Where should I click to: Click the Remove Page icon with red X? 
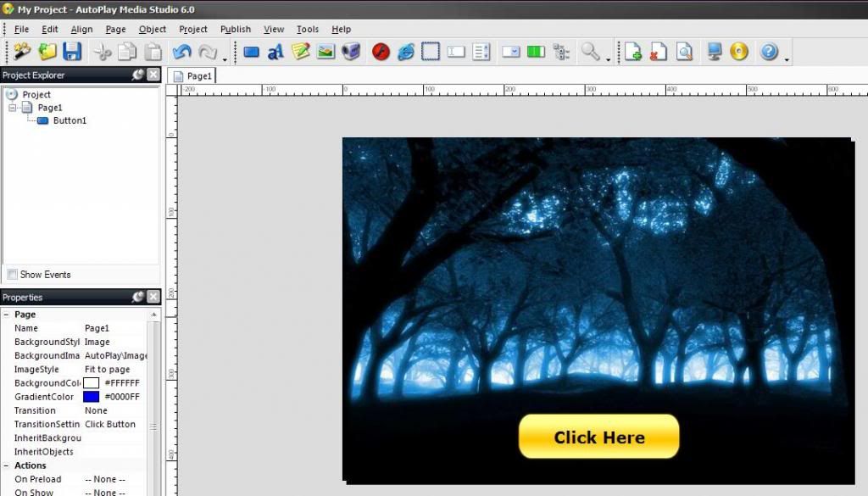[658, 52]
